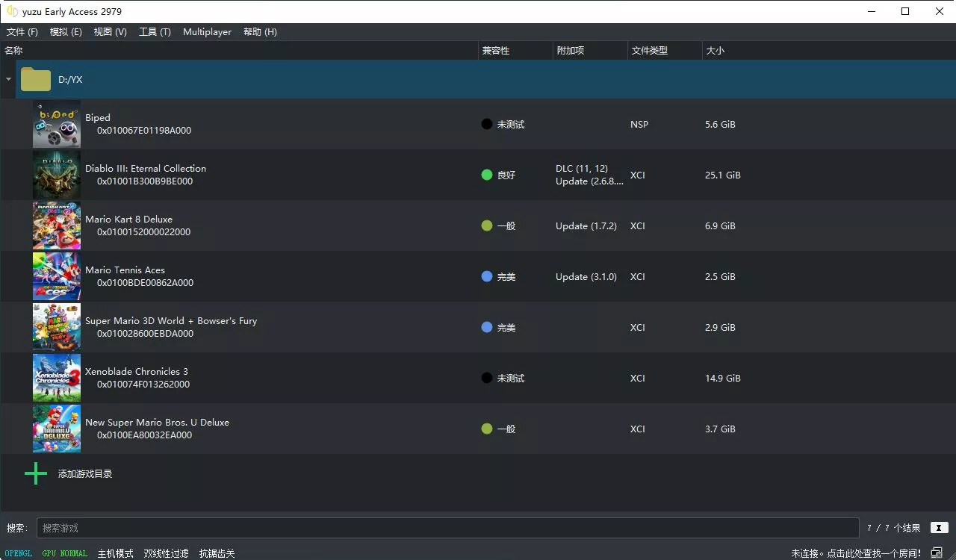
Task: Toggle 抗锯齿关 anti-aliasing setting
Action: (x=217, y=553)
